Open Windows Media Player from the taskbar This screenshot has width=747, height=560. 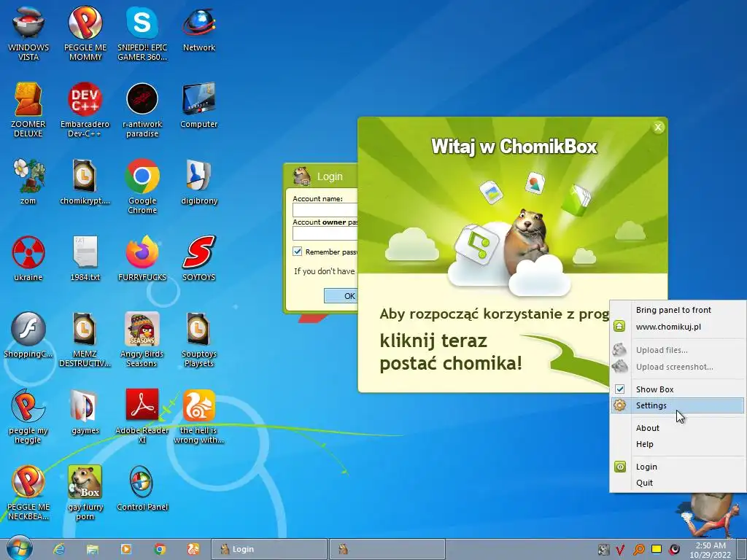(x=126, y=549)
